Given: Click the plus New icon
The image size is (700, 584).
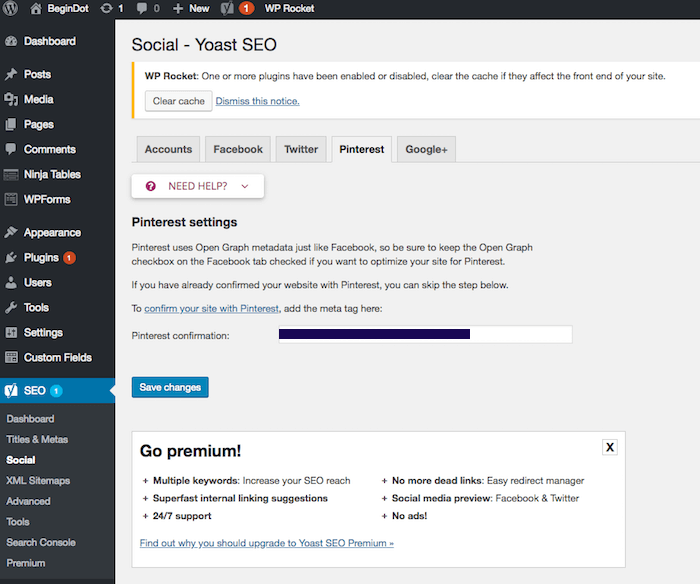Looking at the screenshot, I should pos(178,8).
